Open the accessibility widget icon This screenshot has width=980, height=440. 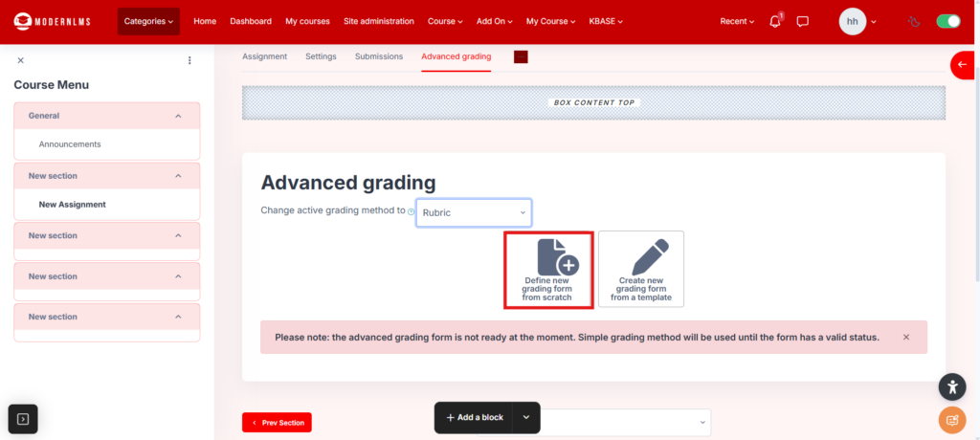[952, 386]
